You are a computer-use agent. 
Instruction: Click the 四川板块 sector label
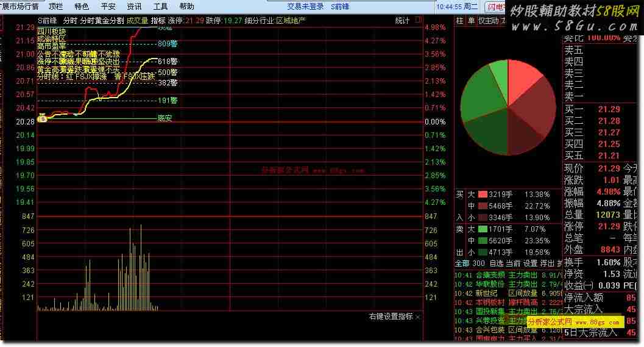click(x=51, y=32)
